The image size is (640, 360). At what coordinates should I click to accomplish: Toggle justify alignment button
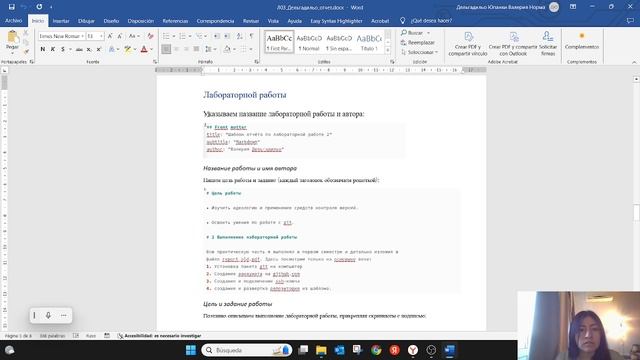196,49
